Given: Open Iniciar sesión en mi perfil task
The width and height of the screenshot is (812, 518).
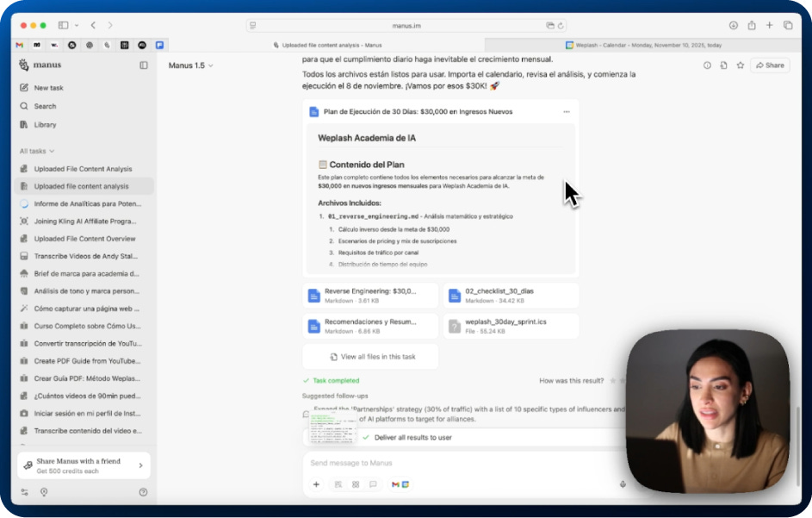Looking at the screenshot, I should 84,413.
